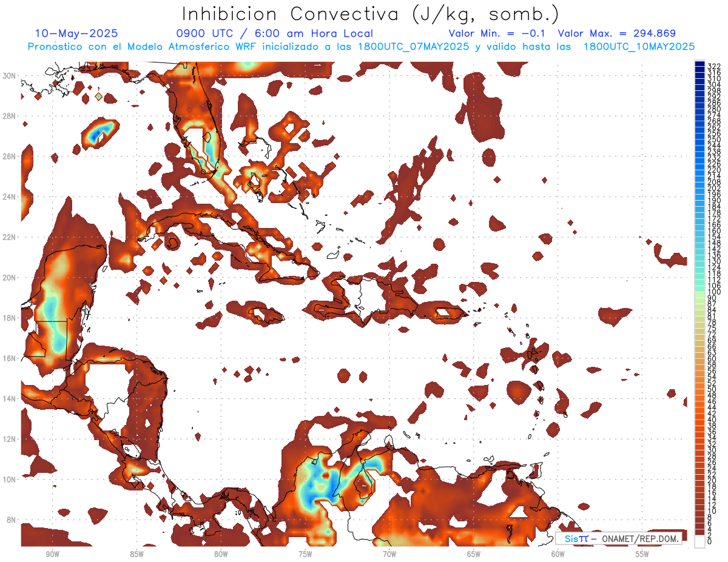Image resolution: width=728 pixels, height=562 pixels.
Task: Click the colorbar value '322' at the top
Action: tap(714, 67)
